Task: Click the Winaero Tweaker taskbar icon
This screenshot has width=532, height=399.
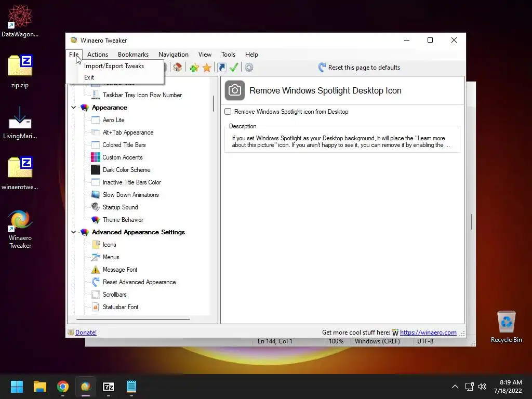Action: 86,387
